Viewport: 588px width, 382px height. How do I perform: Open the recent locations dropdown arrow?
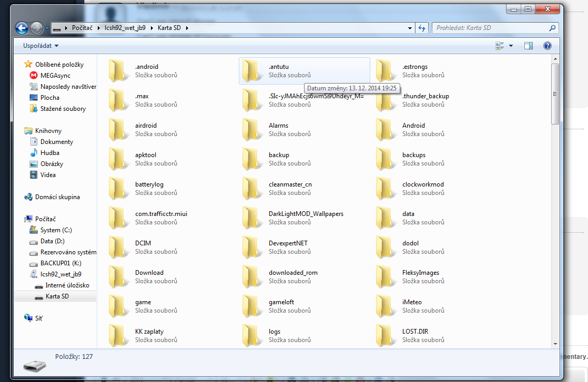click(47, 28)
